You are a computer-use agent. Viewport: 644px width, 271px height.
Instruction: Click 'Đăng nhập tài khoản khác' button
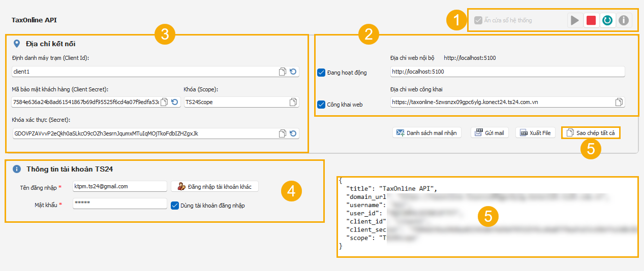point(214,186)
